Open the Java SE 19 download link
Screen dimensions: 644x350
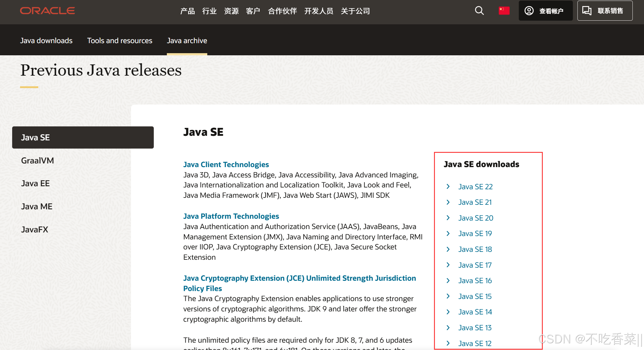coord(475,233)
